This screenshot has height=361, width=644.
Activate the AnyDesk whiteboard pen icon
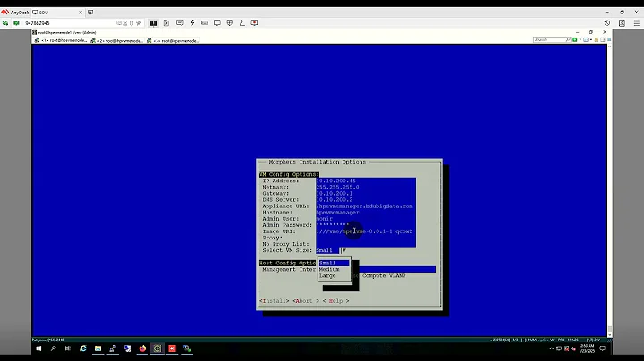(x=241, y=23)
